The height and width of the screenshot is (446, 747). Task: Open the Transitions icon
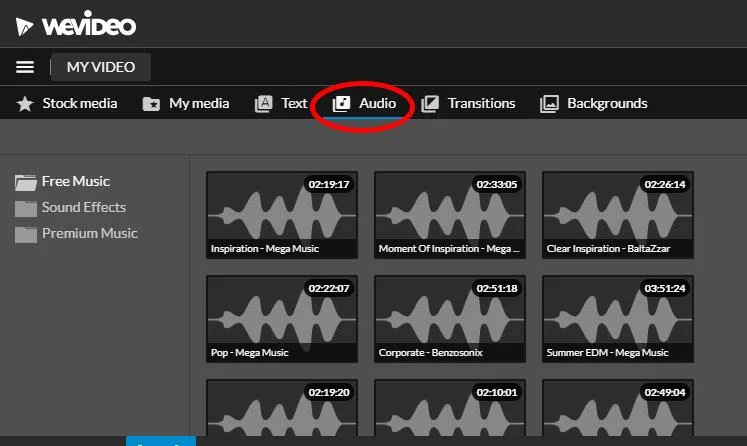430,103
